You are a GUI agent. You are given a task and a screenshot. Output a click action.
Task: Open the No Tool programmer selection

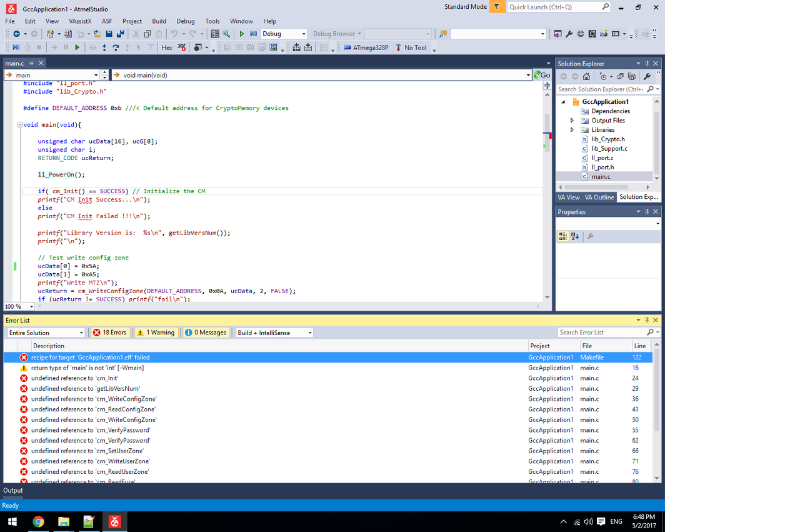tap(415, 48)
